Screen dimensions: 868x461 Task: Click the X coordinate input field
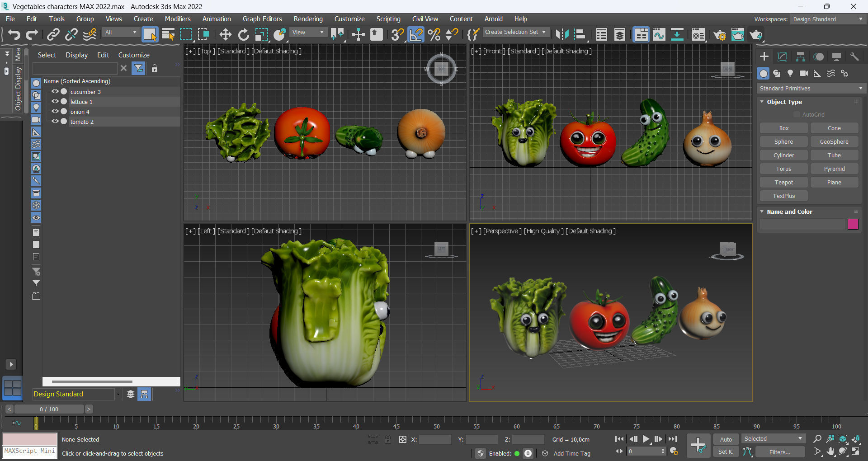tap(435, 439)
